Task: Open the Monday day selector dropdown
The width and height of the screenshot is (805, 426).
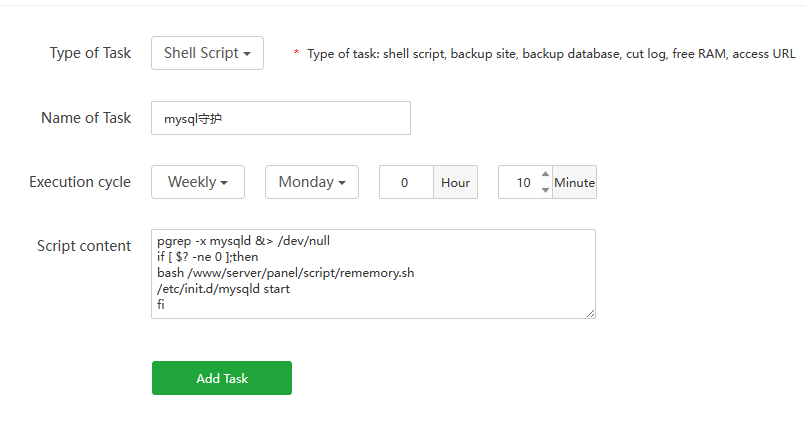Action: pos(312,182)
